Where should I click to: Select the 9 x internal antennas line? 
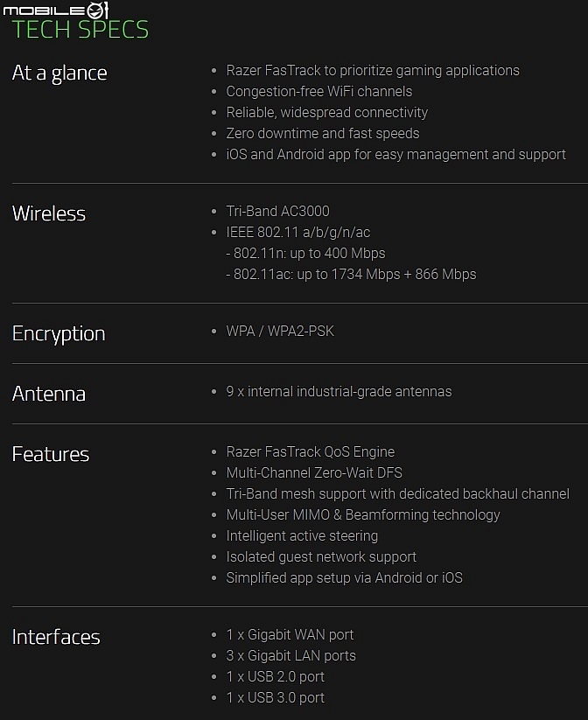click(339, 391)
